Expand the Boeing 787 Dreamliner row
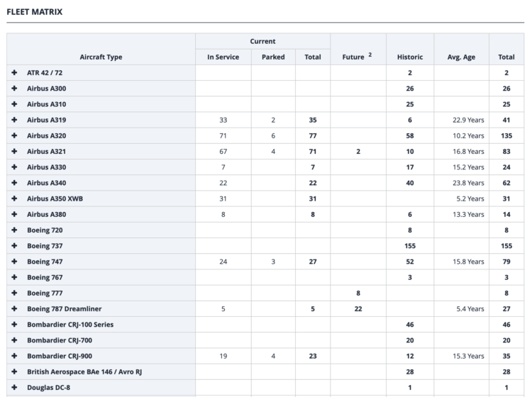 coord(14,308)
